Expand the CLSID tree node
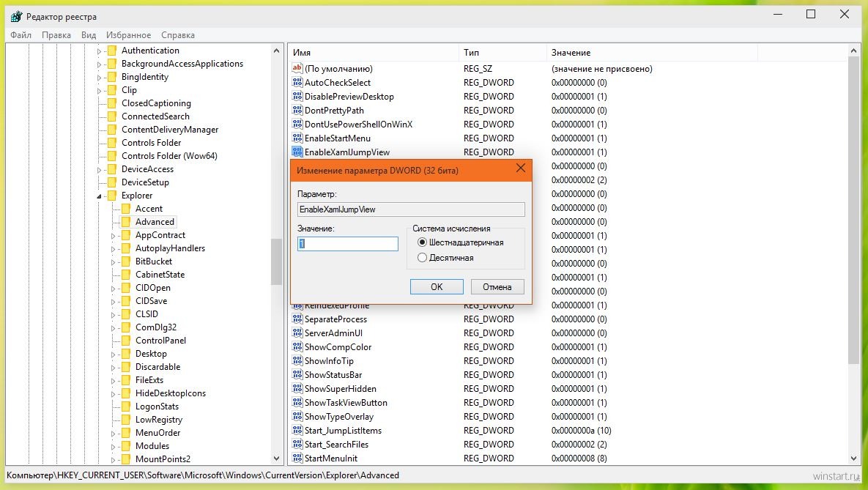This screenshot has width=868, height=490. pyautogui.click(x=113, y=314)
